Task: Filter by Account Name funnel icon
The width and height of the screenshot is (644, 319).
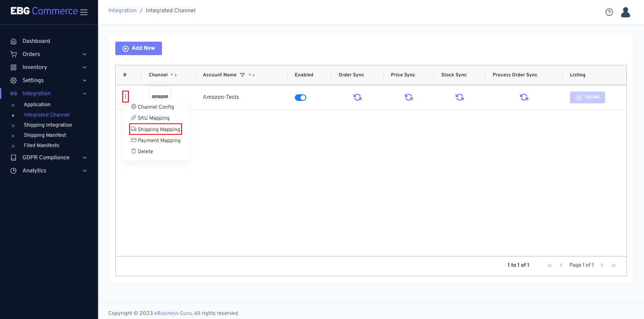Action: (242, 75)
